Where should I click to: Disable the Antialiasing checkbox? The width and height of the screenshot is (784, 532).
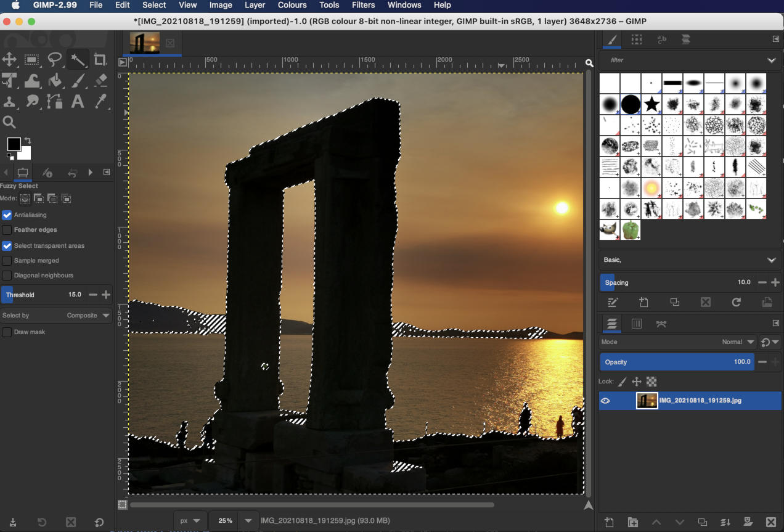point(7,215)
